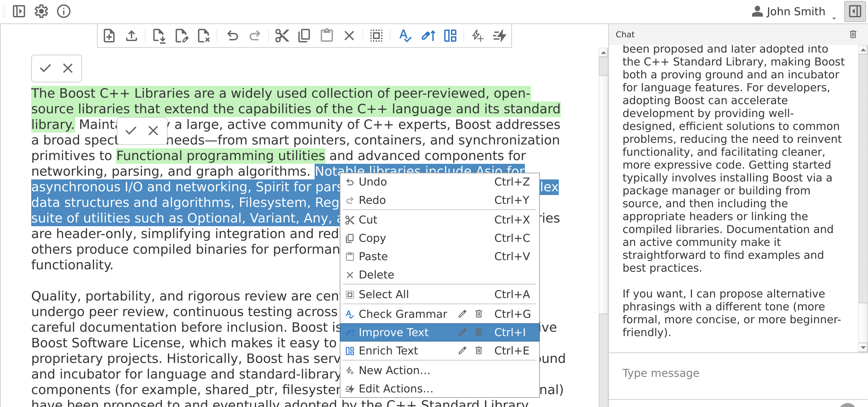
Task: Click the rename/edit document toolbar icon
Action: [x=181, y=36]
